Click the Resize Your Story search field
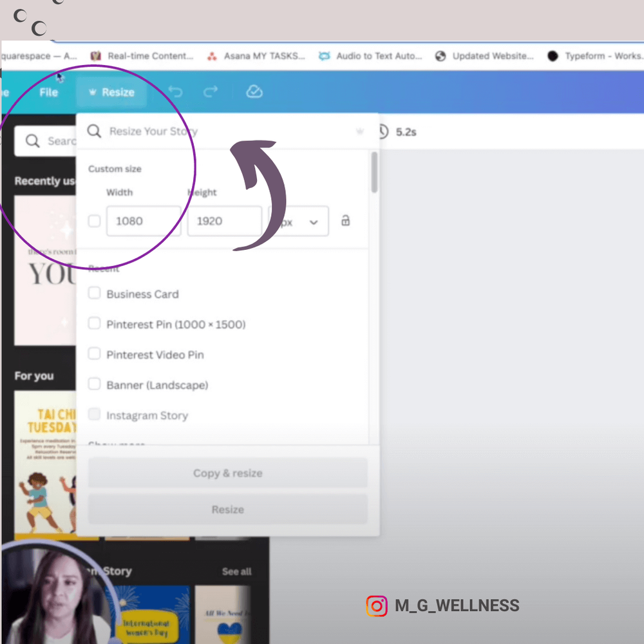This screenshot has height=644, width=644. click(x=227, y=131)
